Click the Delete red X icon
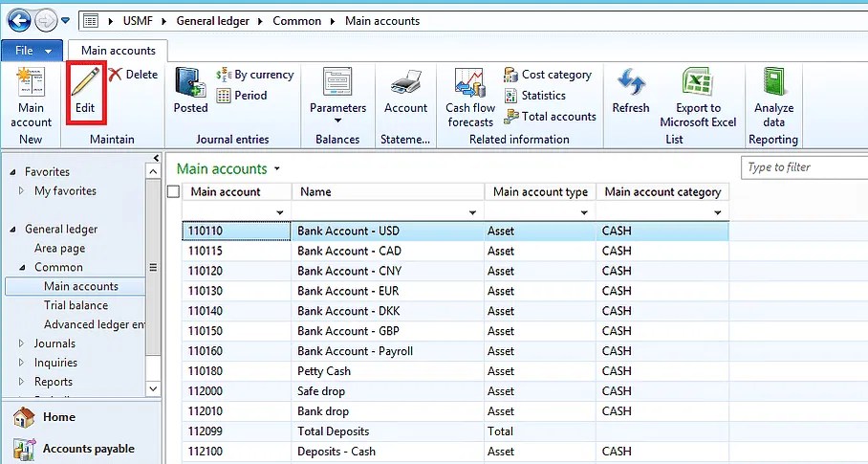 115,75
